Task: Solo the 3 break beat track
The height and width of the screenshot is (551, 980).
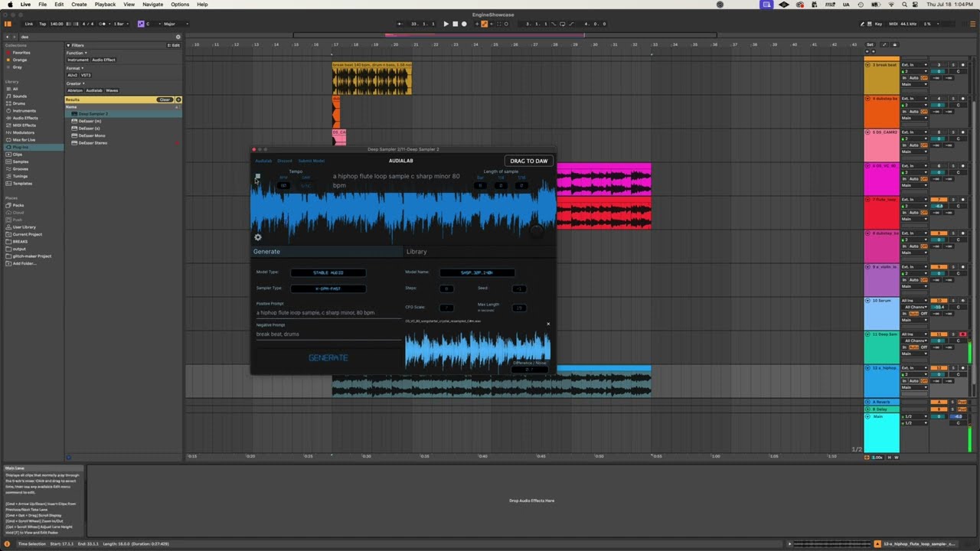Action: (953, 65)
